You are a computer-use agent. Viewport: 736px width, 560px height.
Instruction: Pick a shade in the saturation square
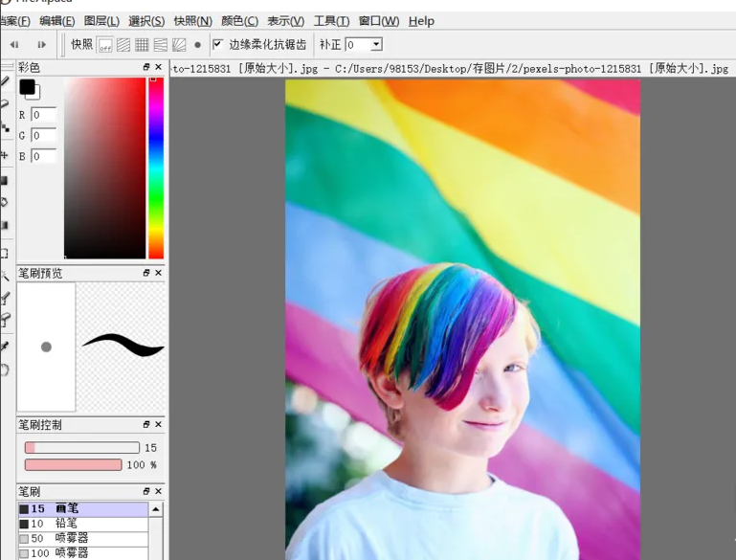pos(104,168)
